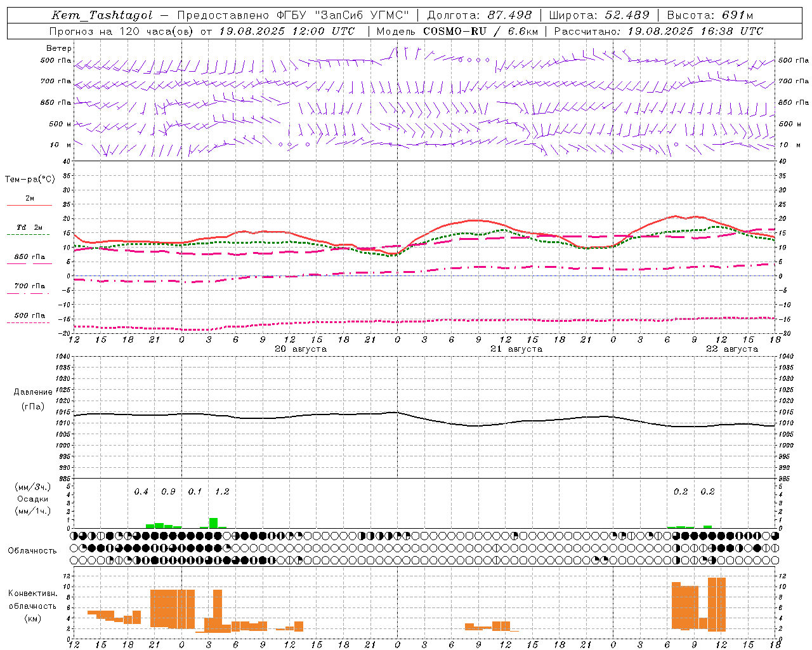
Task: Click the (гПа) unit under Давление
Action: (x=33, y=407)
